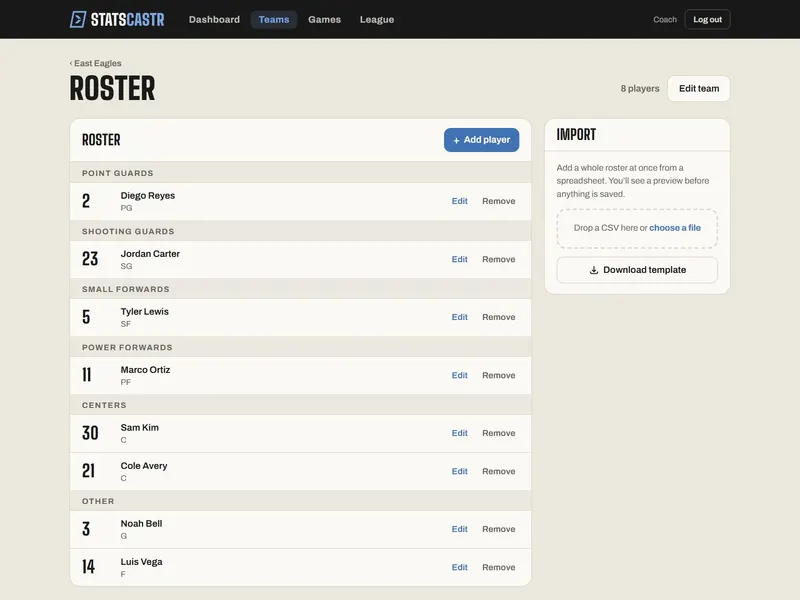800x600 pixels.
Task: Remove Luis Vega from roster
Action: point(498,567)
